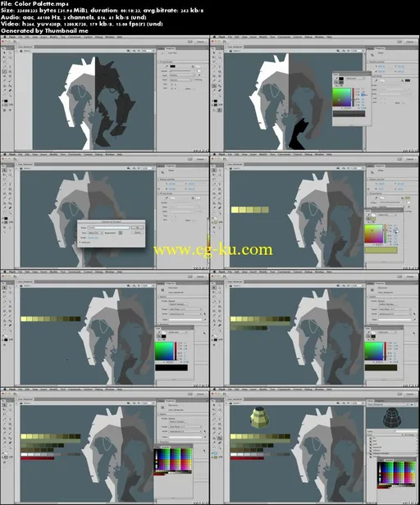Click the stroke thickness slider in the top-left frame
The image size is (420, 505).
coord(180,71)
